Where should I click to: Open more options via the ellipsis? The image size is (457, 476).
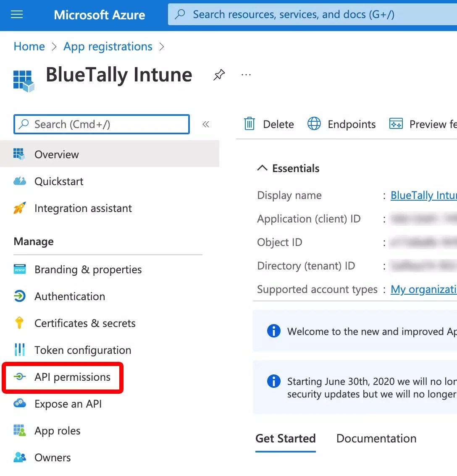pyautogui.click(x=246, y=74)
